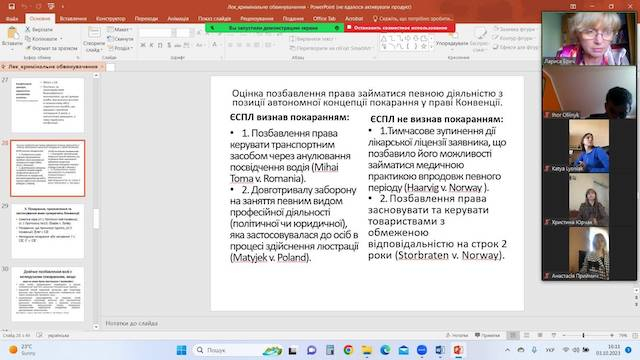640x360 pixels.
Task: Click the New Slide (Створити слайд) icon
Action: (94, 33)
